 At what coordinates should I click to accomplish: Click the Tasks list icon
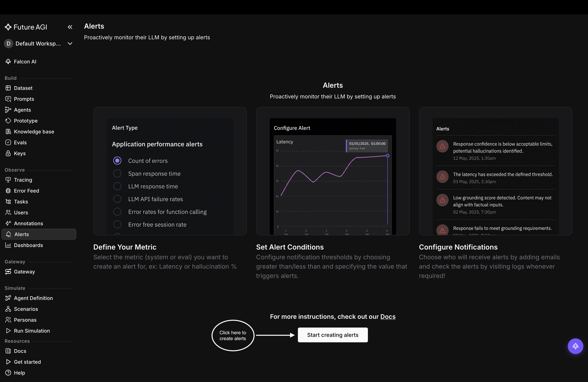click(8, 201)
